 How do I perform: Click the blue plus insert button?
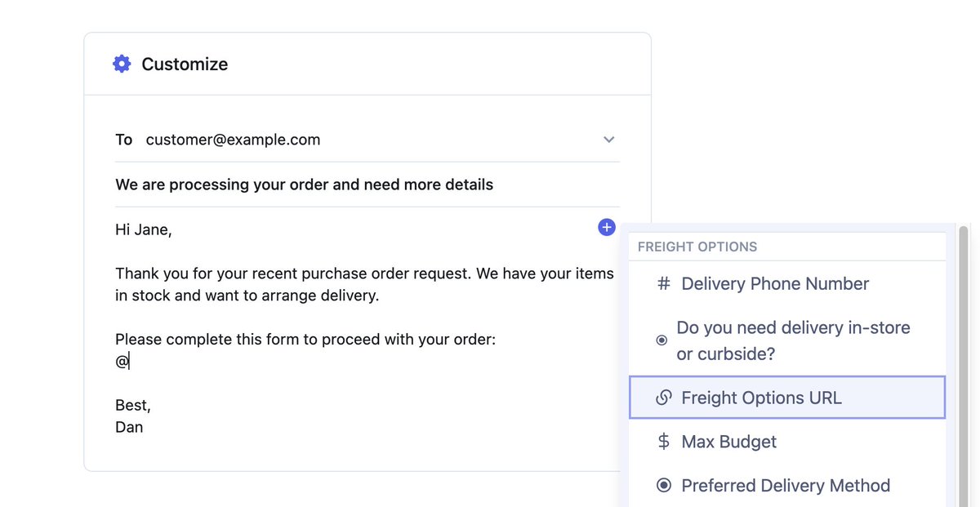(x=606, y=228)
